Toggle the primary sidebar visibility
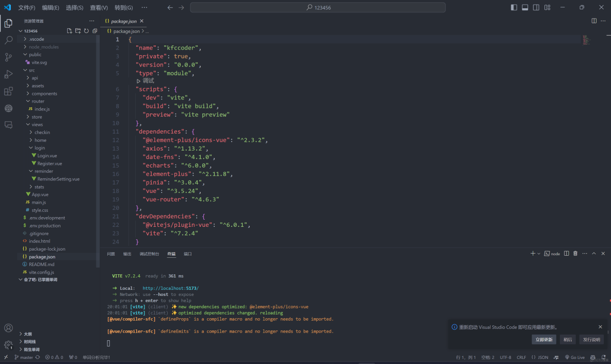The image size is (611, 364). click(514, 8)
